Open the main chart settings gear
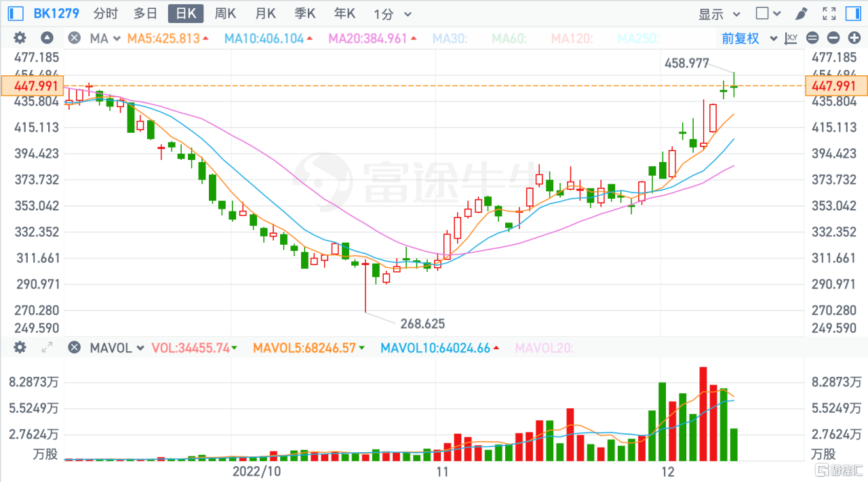The width and height of the screenshot is (868, 482). (x=19, y=38)
